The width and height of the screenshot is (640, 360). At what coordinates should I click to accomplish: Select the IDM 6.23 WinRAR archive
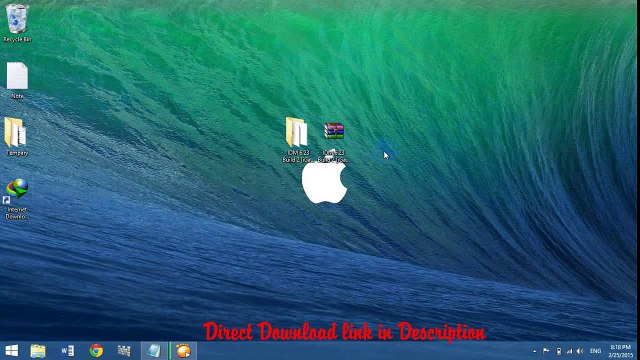point(334,142)
